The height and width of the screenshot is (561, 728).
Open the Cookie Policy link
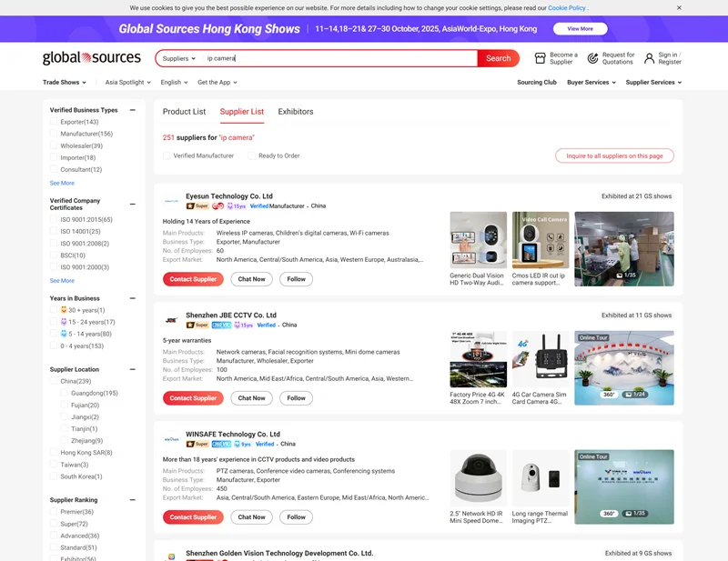(x=566, y=8)
